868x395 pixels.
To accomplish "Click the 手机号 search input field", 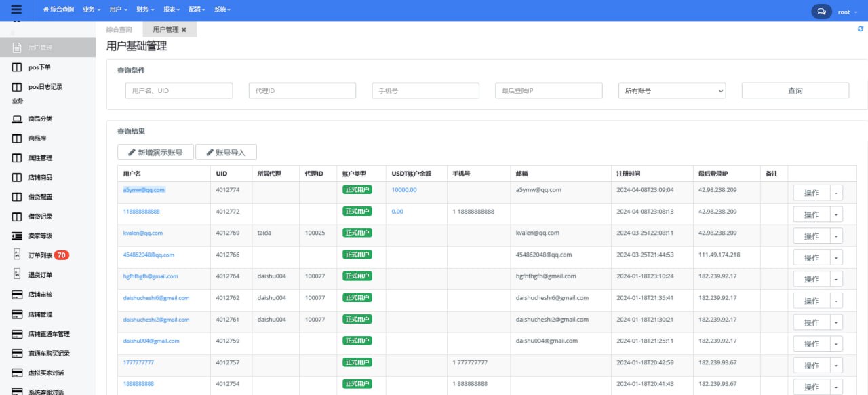I will tap(425, 91).
